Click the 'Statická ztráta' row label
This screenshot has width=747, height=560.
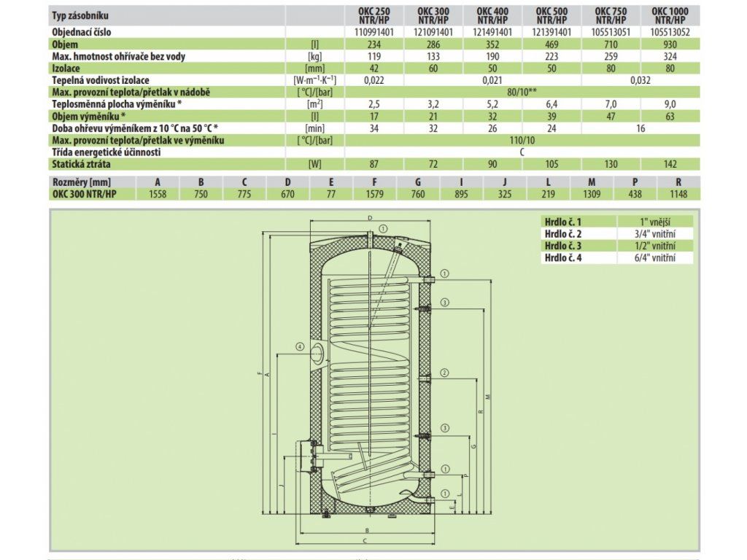point(81,164)
